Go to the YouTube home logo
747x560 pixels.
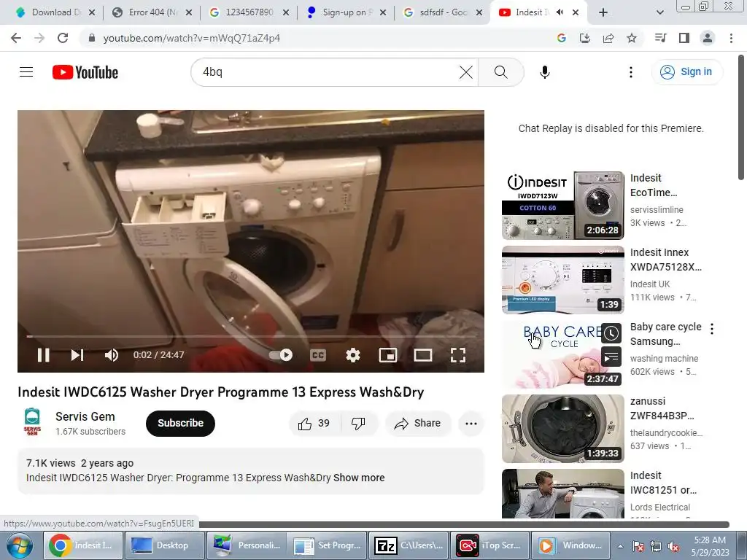(x=85, y=72)
